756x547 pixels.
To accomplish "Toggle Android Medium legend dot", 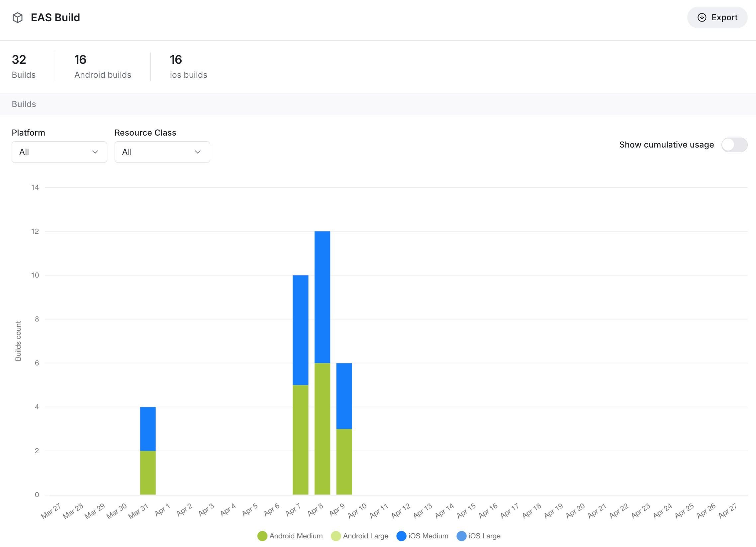I will point(262,536).
